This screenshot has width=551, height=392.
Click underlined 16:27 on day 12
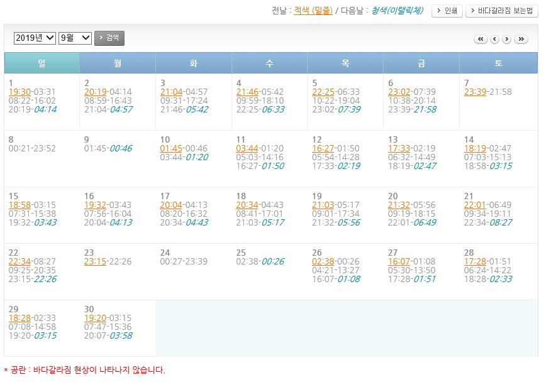click(323, 148)
